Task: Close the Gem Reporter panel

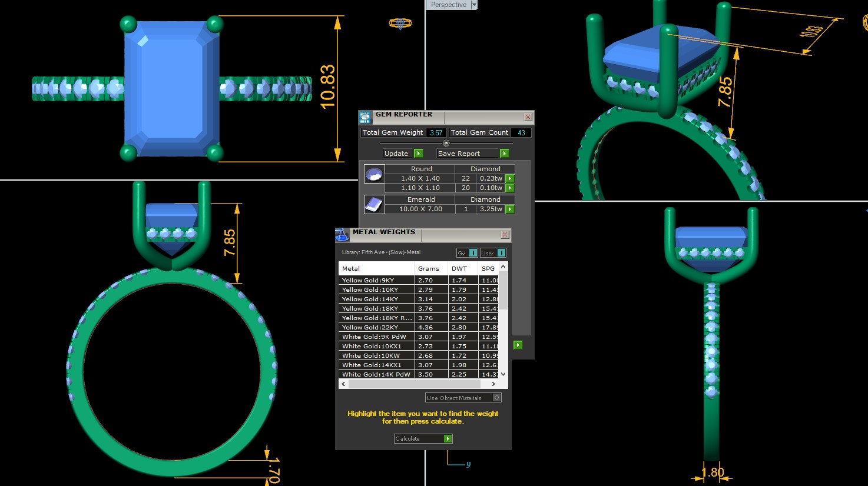Action: pos(528,117)
